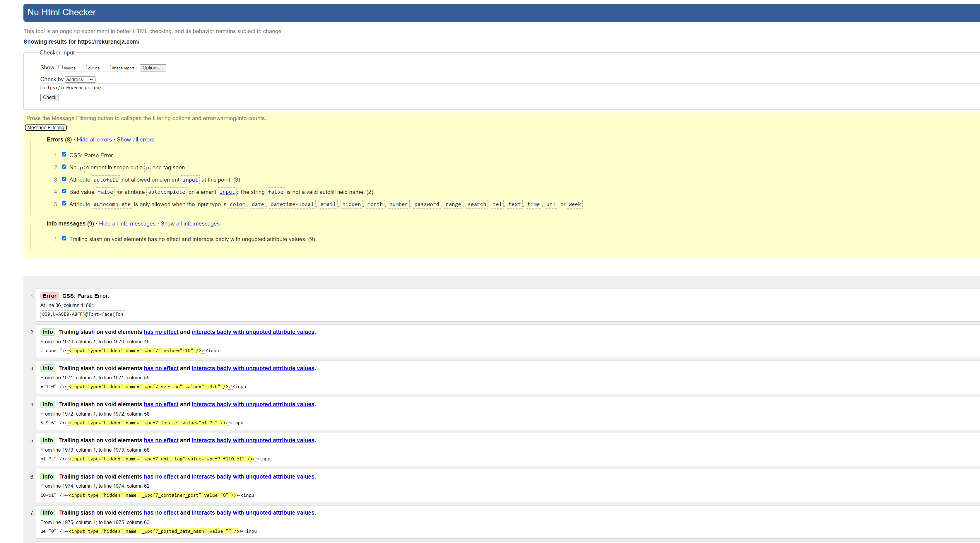
Task: Open 'has no effect' link in message 3
Action: point(161,368)
